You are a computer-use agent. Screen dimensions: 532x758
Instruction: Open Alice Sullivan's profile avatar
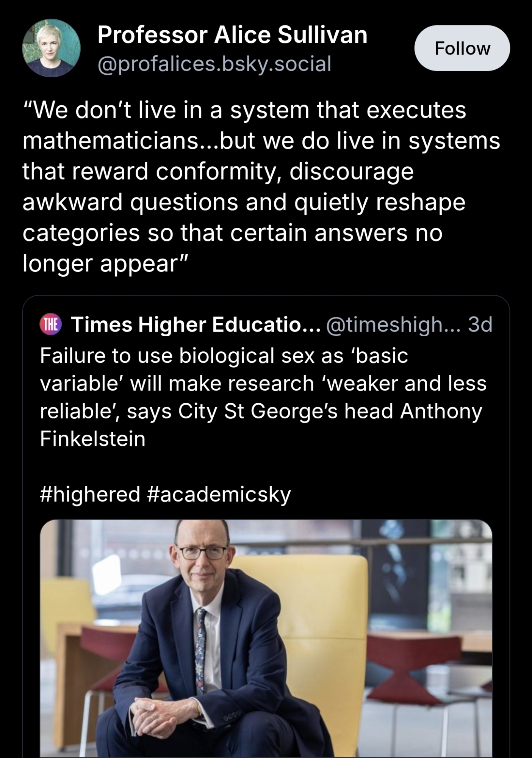[x=51, y=48]
